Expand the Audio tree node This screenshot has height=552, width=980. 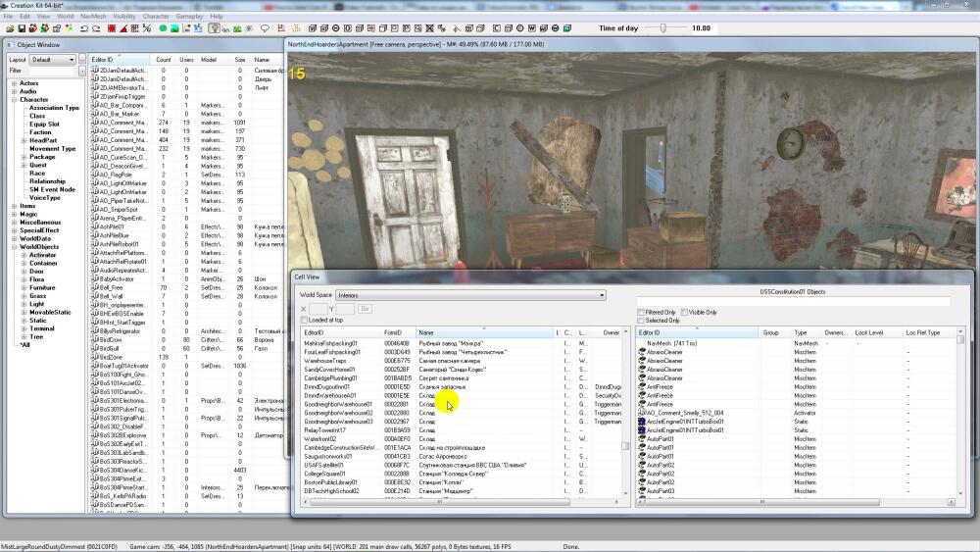15,91
